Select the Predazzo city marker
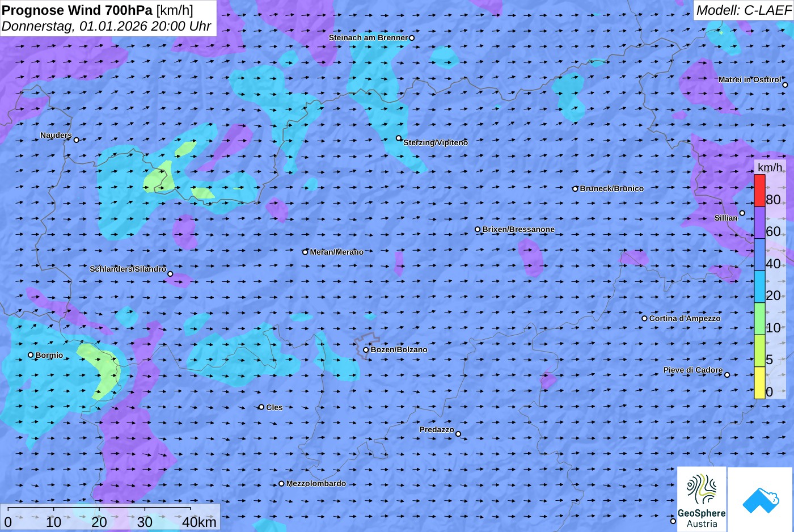This screenshot has height=532, width=794. tap(458, 434)
